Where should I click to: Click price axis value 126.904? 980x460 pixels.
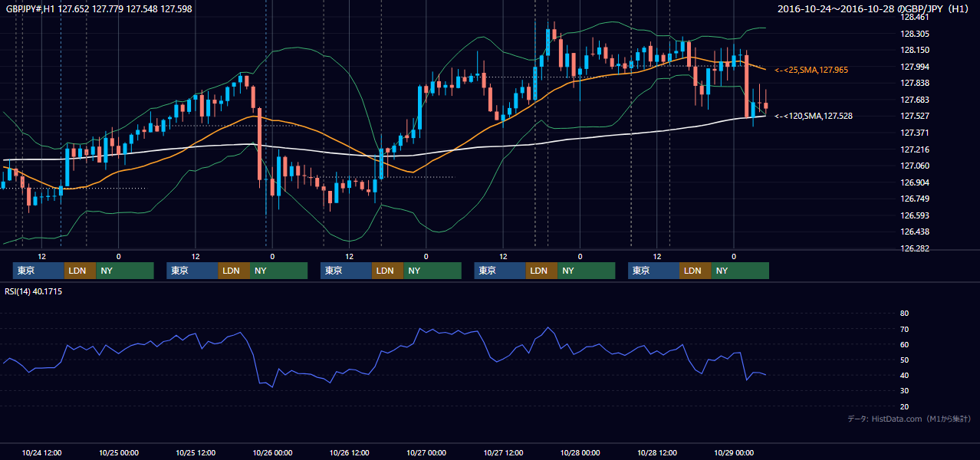[914, 182]
